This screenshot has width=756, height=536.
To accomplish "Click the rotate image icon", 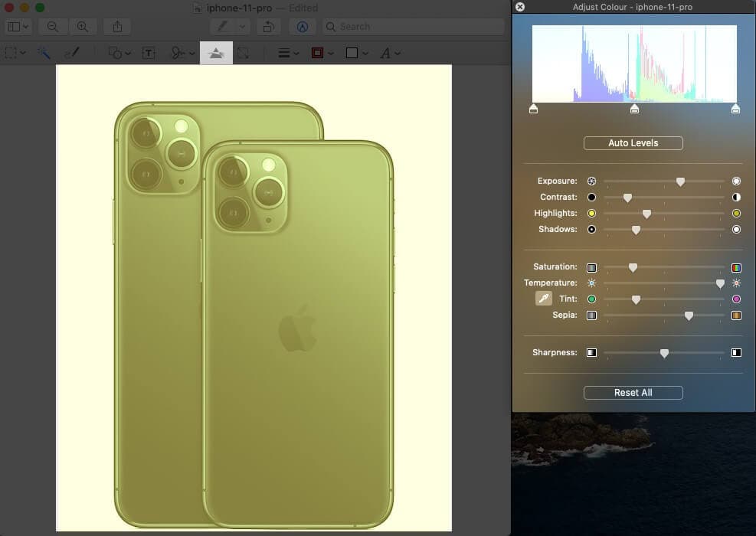I will coord(269,27).
